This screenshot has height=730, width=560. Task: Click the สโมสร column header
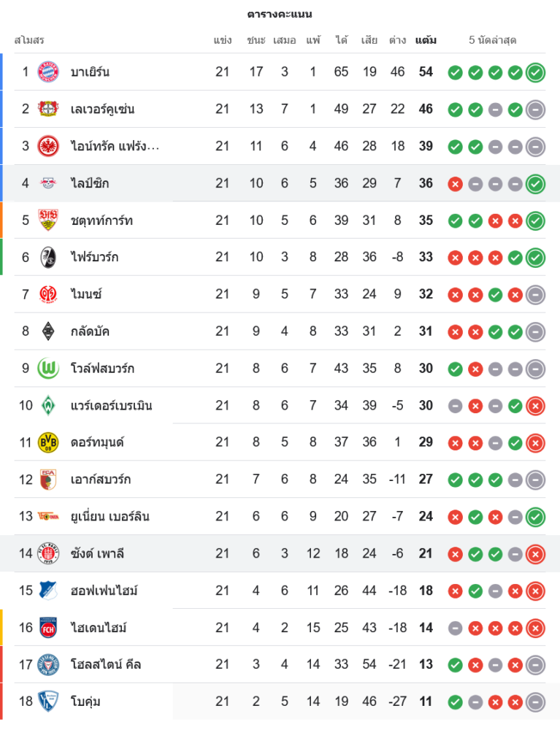[29, 40]
